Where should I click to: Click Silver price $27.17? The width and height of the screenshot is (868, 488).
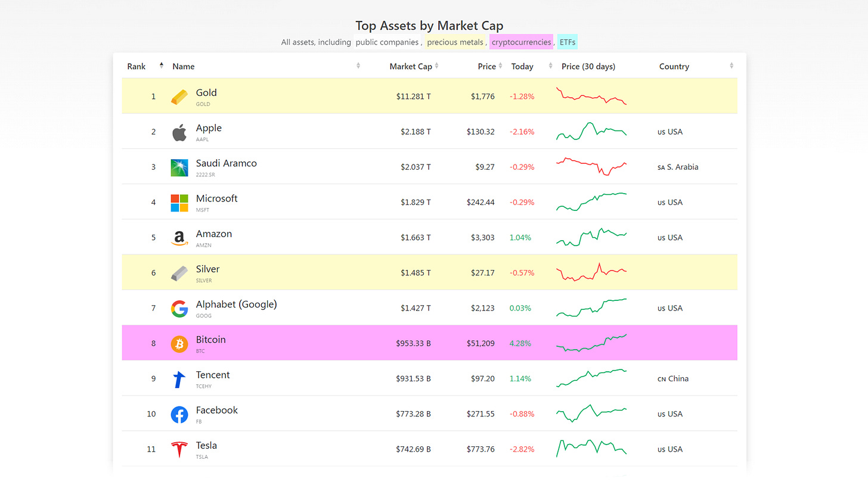pos(483,273)
